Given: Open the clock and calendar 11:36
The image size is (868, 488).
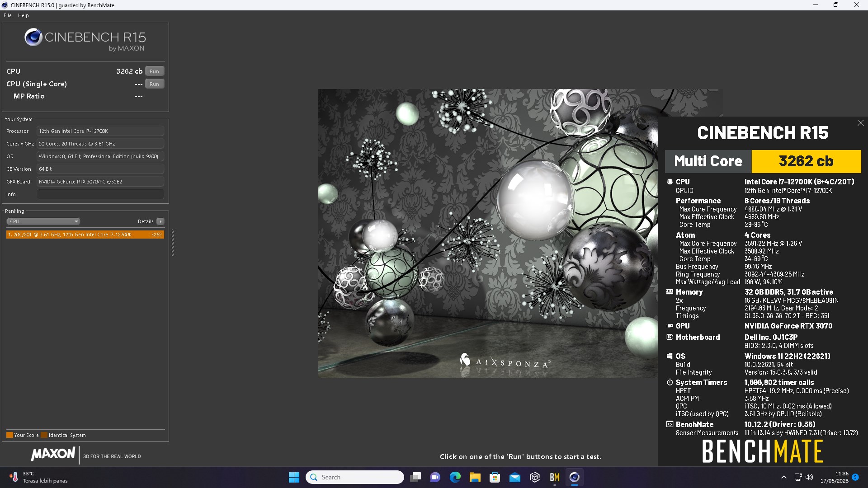Looking at the screenshot, I should click(x=835, y=477).
